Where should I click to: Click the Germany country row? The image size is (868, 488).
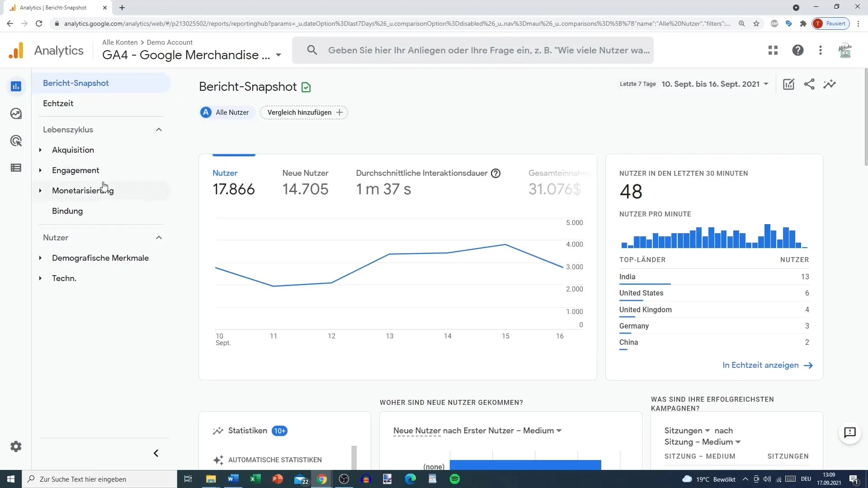click(714, 326)
